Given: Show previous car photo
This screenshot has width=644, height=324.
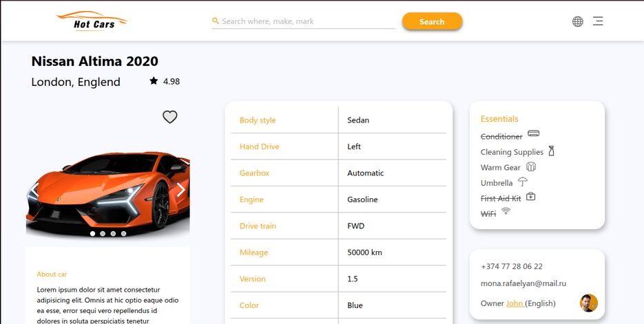Looking at the screenshot, I should (x=33, y=190).
